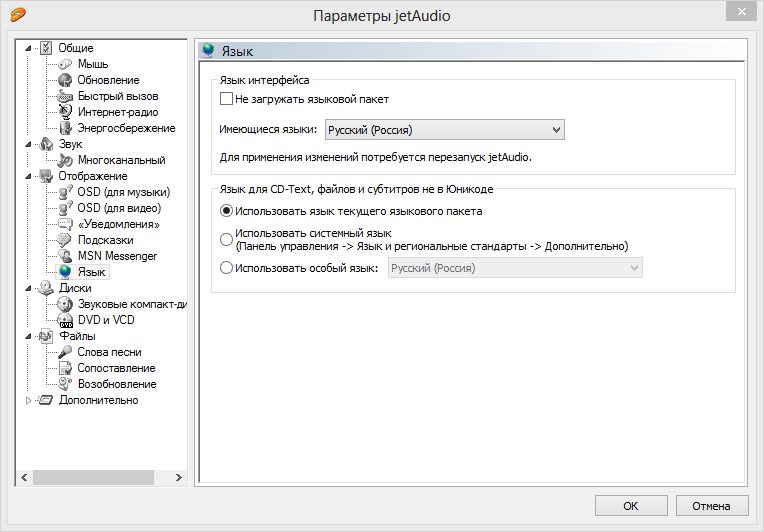Viewport: 764px width, 532px height.
Task: Select 'Использовать особый язык' radio option
Action: point(226,268)
